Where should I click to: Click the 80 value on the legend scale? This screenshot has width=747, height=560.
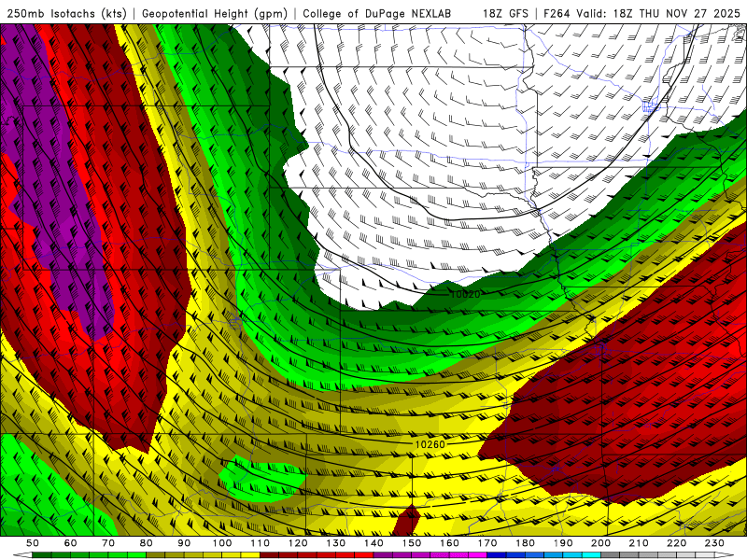147,543
